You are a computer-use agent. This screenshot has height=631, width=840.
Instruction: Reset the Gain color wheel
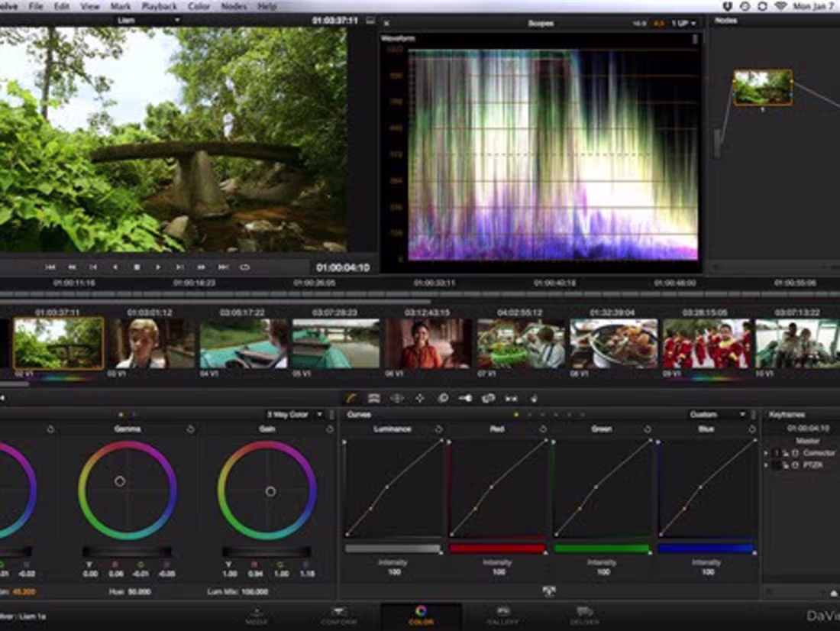click(x=329, y=429)
